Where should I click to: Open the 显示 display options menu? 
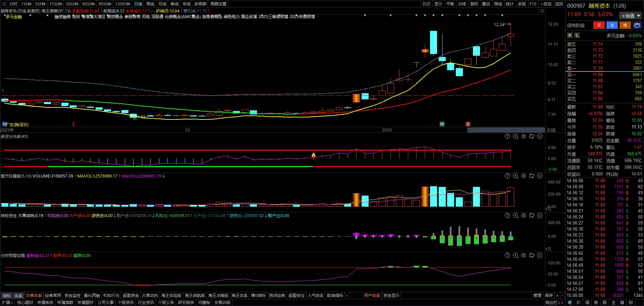point(438,4)
